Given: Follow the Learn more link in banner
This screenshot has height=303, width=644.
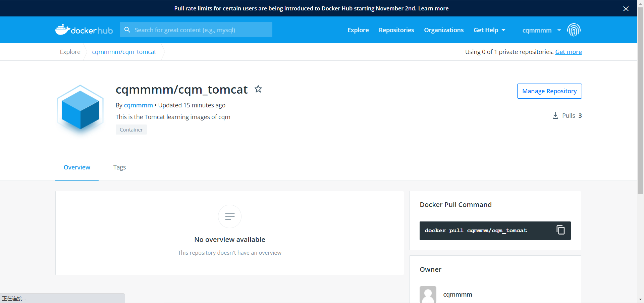Looking at the screenshot, I should click(433, 8).
